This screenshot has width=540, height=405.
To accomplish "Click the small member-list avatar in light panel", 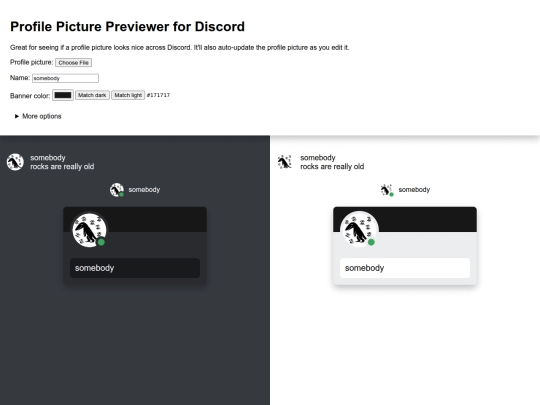I will (x=387, y=190).
